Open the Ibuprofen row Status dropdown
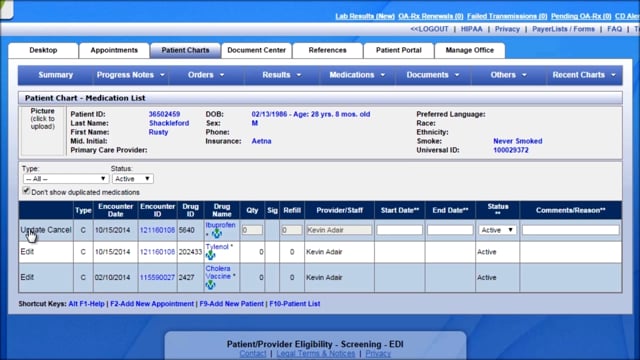Viewport: 640px width, 360px height. point(497,230)
